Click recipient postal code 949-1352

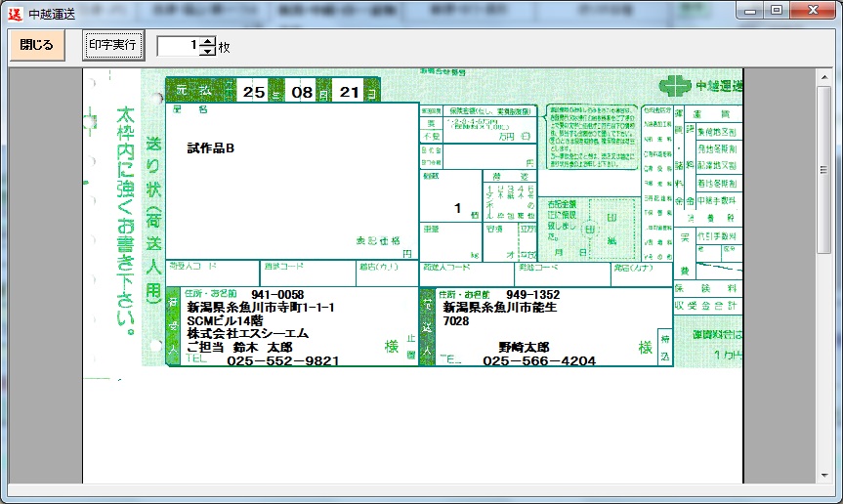click(x=532, y=294)
